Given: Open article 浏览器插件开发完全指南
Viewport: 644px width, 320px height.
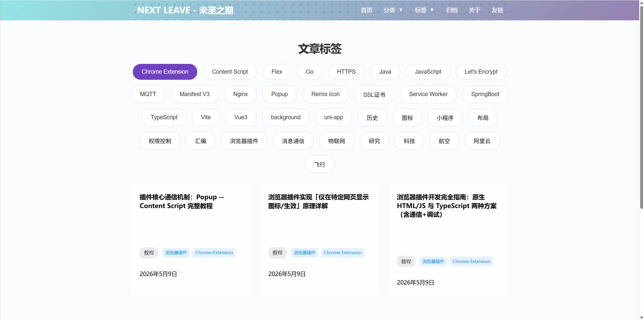Looking at the screenshot, I should [x=447, y=206].
